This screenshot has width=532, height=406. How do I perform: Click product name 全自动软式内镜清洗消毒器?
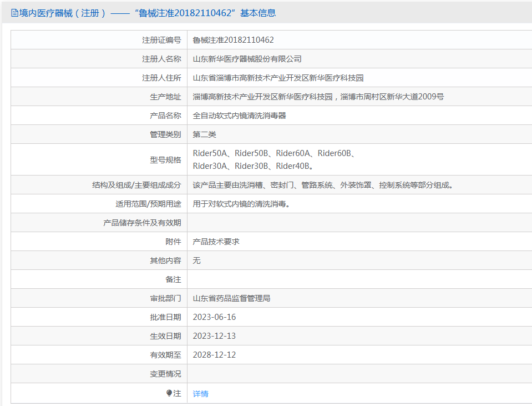coord(239,116)
